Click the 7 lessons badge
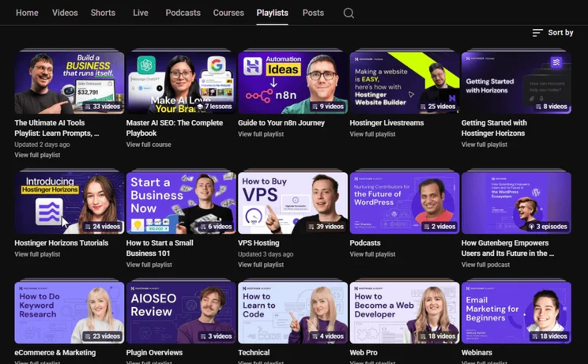 click(215, 107)
